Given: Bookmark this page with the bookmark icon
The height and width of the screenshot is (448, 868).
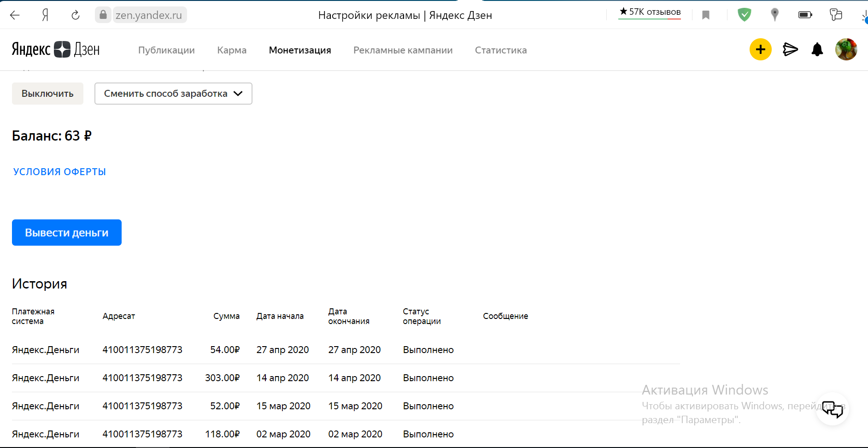Looking at the screenshot, I should 705,15.
